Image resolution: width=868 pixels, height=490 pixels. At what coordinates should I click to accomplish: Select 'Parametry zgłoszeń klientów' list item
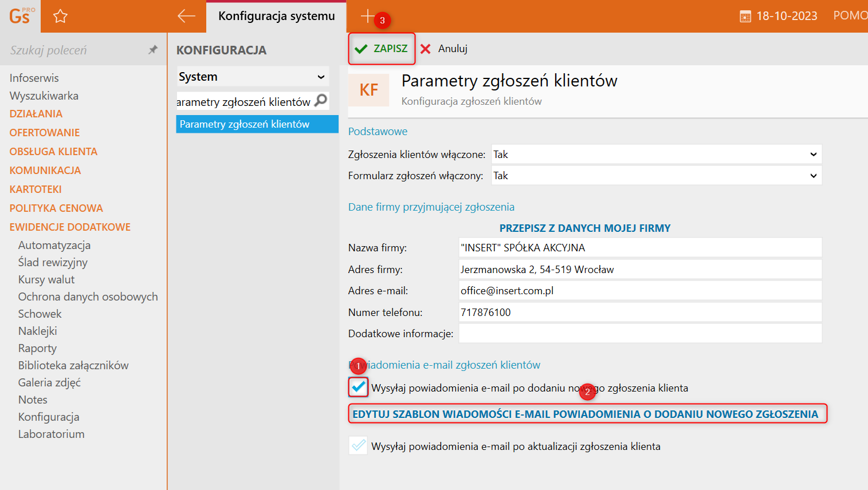257,124
